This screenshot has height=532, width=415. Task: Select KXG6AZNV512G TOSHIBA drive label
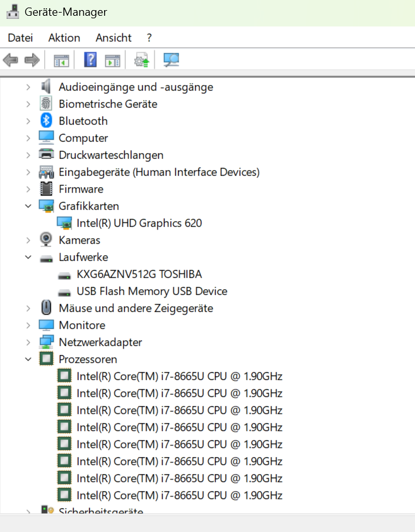[x=139, y=274]
